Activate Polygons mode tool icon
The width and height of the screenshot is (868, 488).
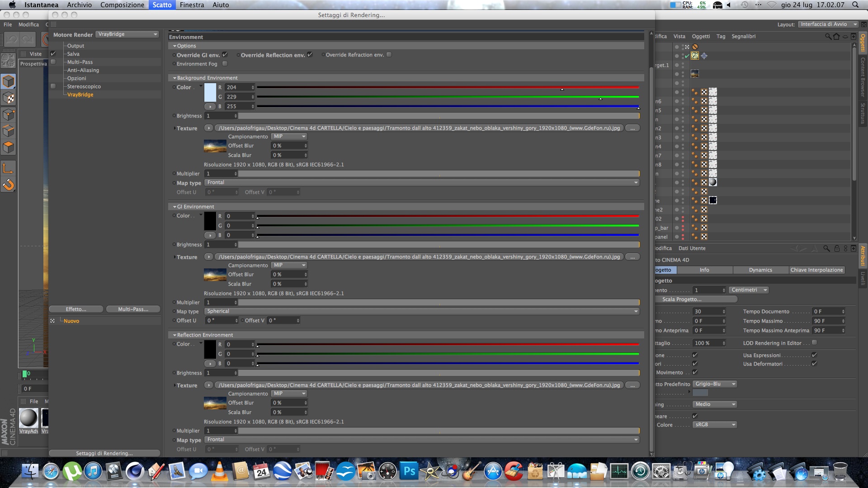click(x=8, y=148)
